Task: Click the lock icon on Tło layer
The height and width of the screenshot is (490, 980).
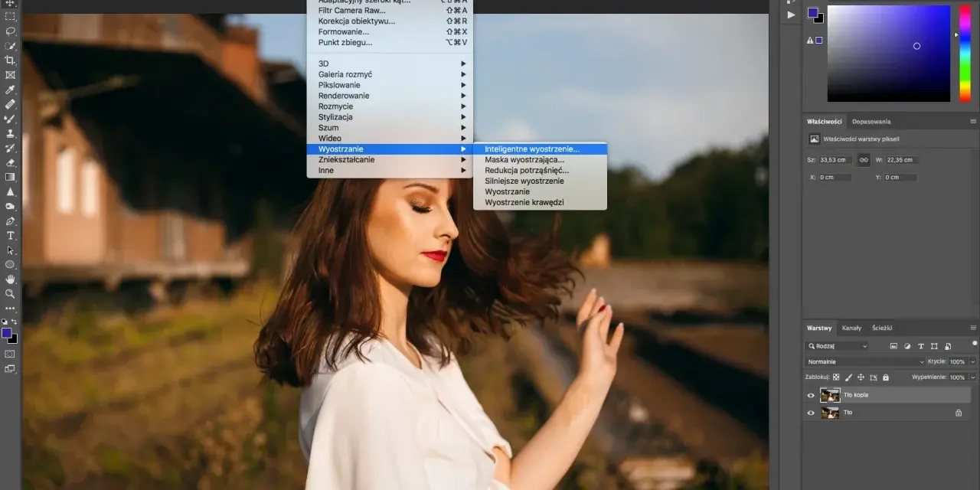Action: click(x=958, y=413)
